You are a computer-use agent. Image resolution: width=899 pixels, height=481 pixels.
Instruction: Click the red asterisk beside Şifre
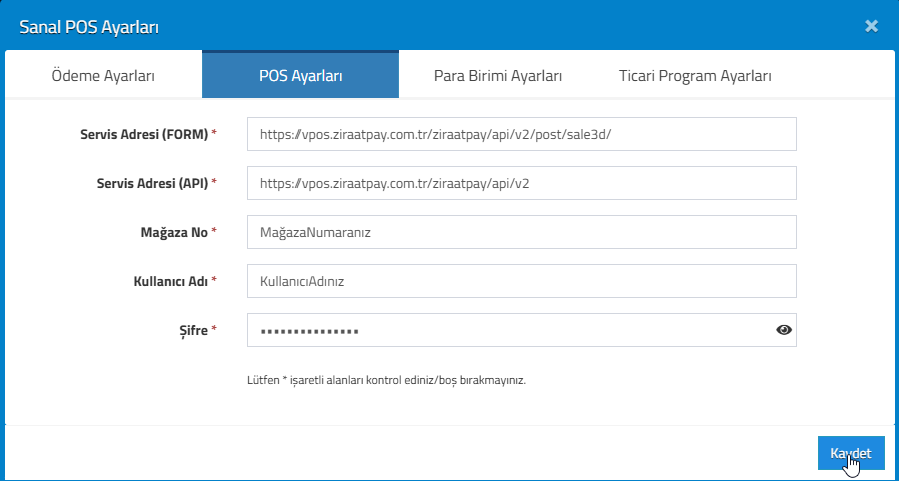point(214,329)
